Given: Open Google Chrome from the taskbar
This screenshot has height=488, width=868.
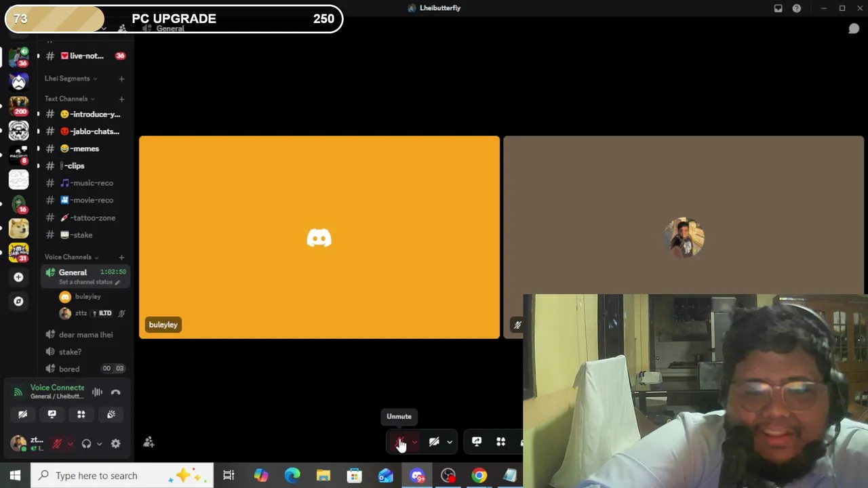Looking at the screenshot, I should pos(479,476).
